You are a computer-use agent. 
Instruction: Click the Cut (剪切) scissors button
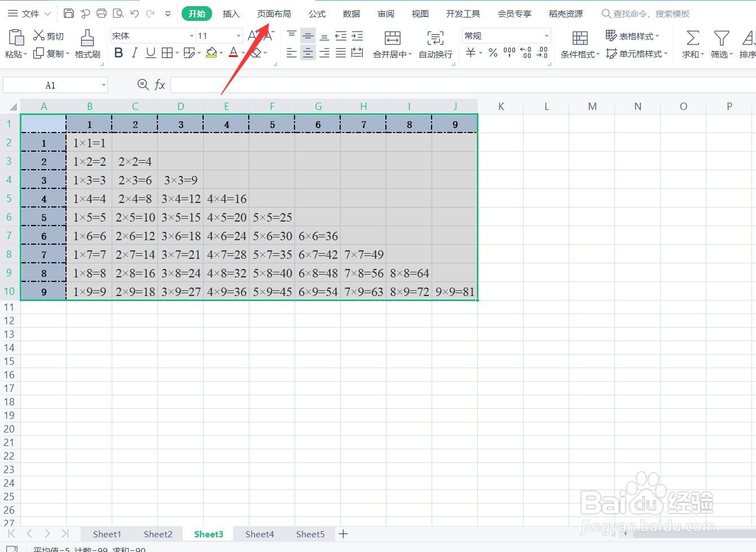pos(49,36)
